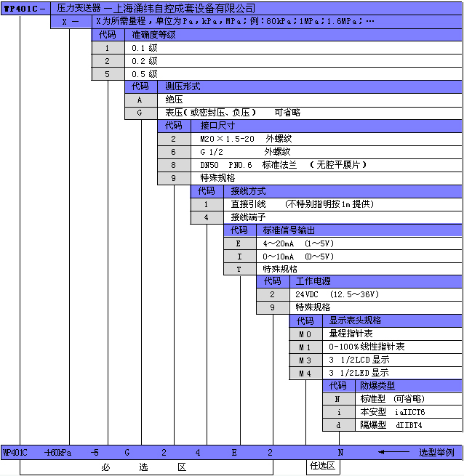The width and height of the screenshot is (464, 476).
Task: Click 'M20×1.5-20 外螺纹' interface entry
Action: click(x=246, y=139)
